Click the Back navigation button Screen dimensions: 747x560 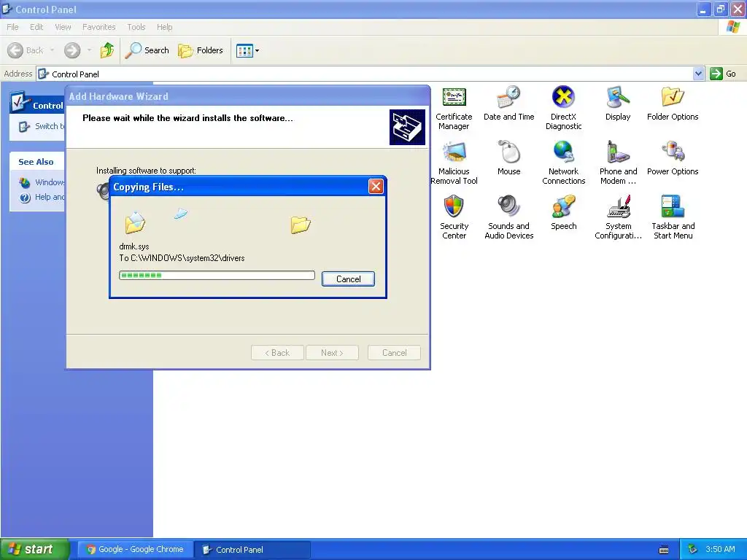pyautogui.click(x=25, y=50)
